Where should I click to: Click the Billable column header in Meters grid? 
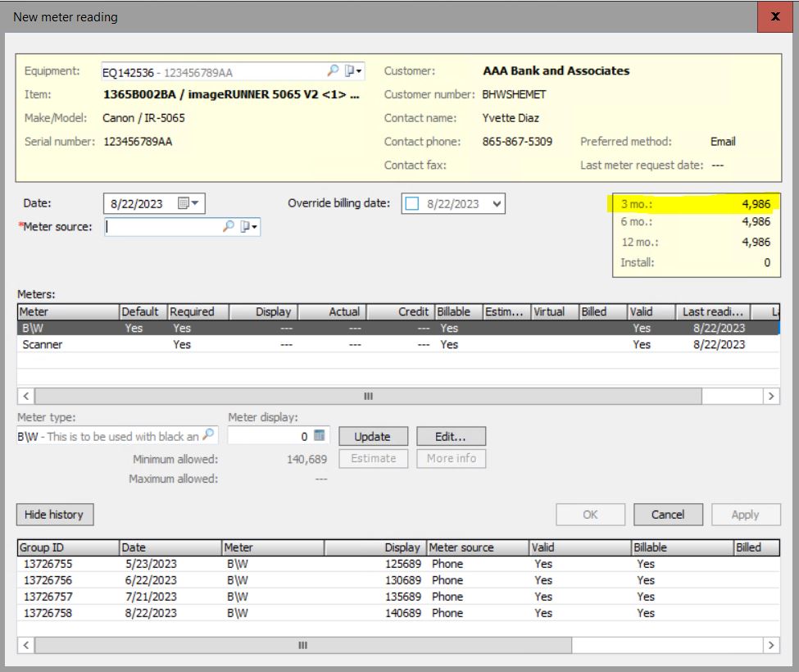pos(459,311)
